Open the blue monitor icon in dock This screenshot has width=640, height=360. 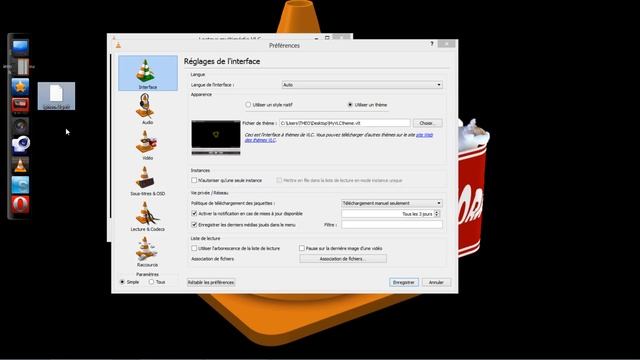tap(20, 47)
